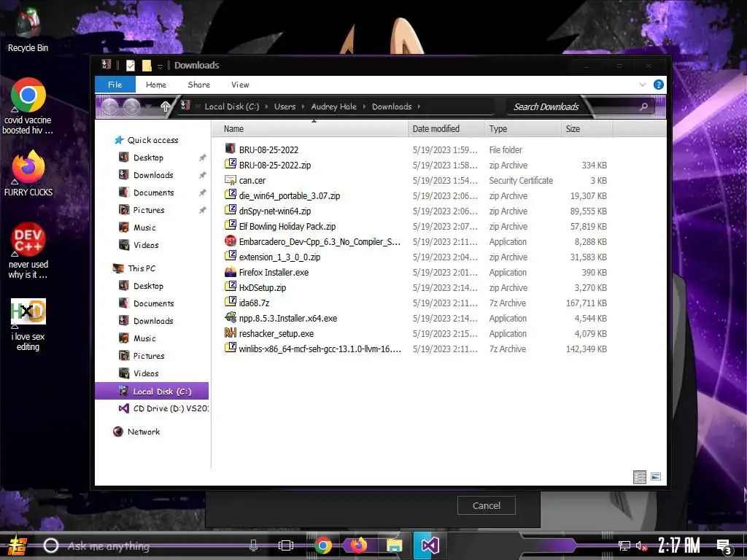The image size is (747, 560).
Task: Open the Customize Quick Access Toolbar dropdown
Action: (x=160, y=66)
